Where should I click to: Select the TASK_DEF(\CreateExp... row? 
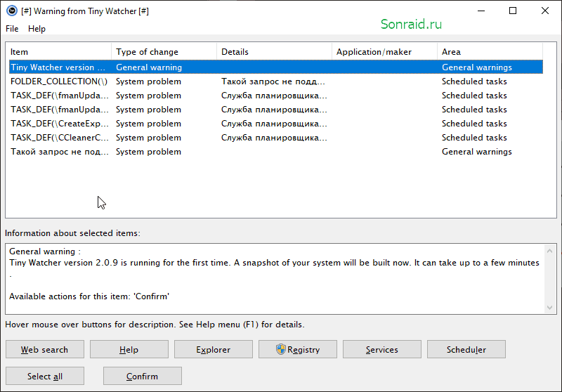point(276,124)
